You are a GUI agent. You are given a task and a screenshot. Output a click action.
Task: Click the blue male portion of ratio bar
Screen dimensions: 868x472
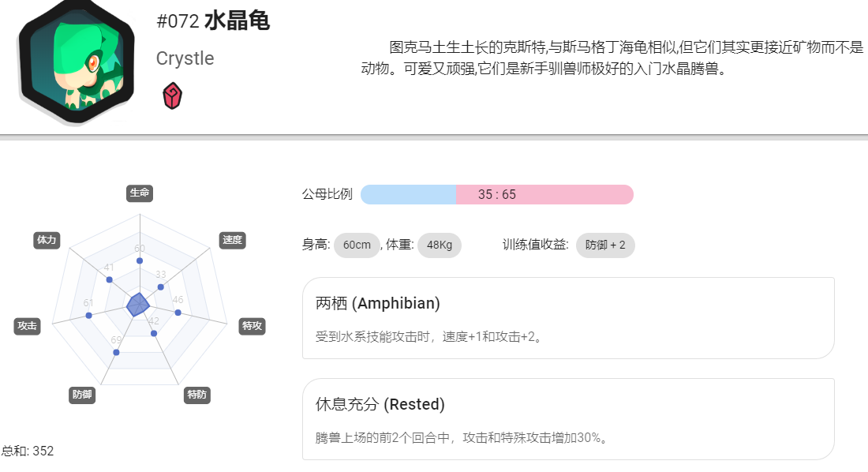[x=409, y=194]
